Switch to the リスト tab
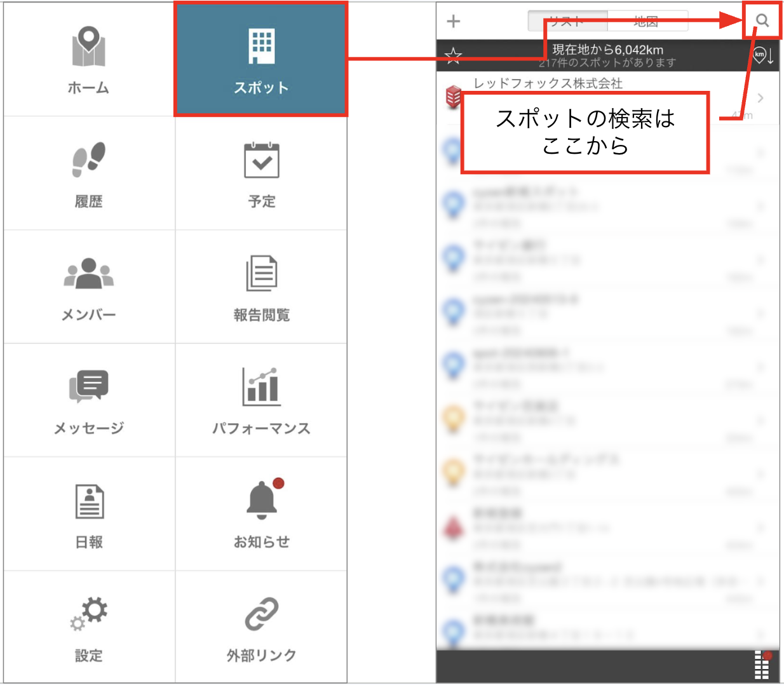This screenshot has width=784, height=685. tap(567, 21)
